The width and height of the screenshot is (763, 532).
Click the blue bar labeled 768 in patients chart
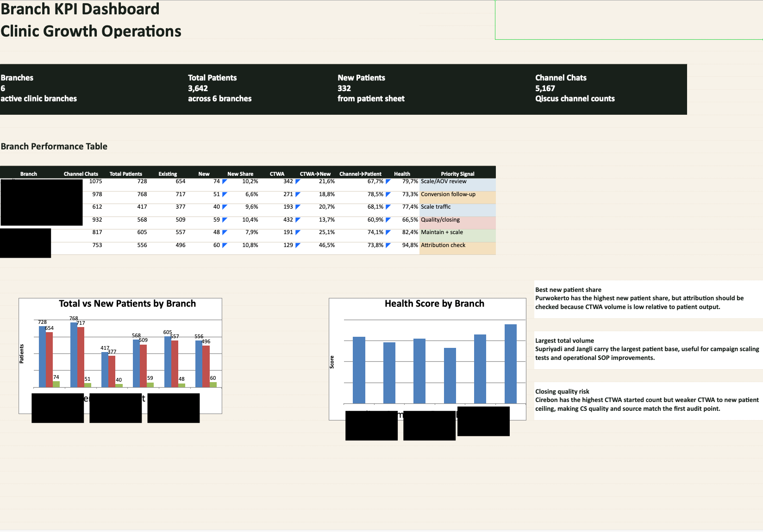74,355
